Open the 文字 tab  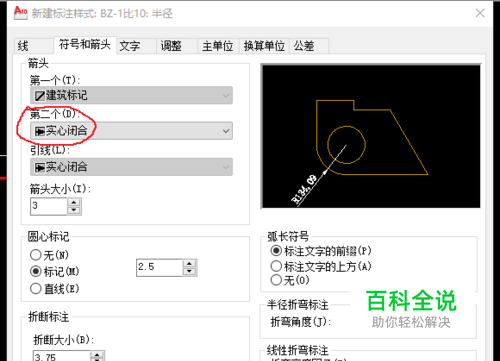tap(136, 46)
